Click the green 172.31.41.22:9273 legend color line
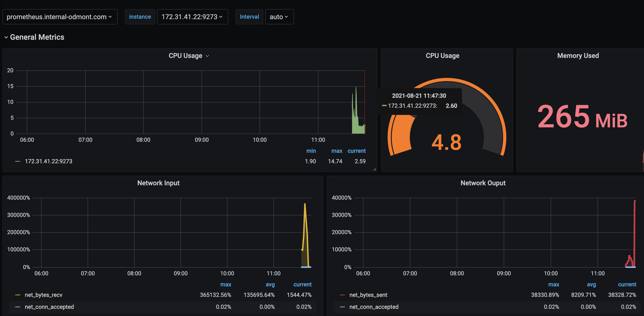644x316 pixels. 18,162
